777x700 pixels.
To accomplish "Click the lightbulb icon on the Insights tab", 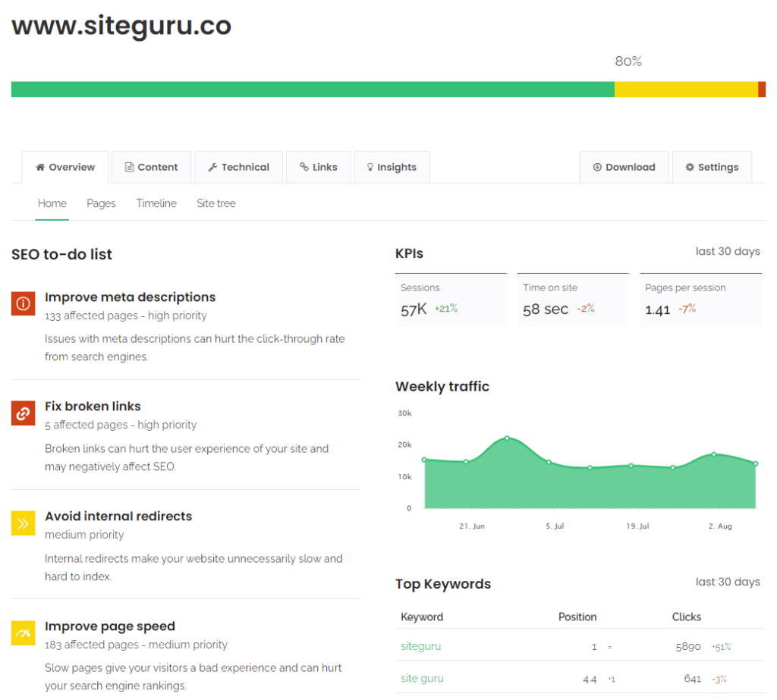I will [x=370, y=167].
